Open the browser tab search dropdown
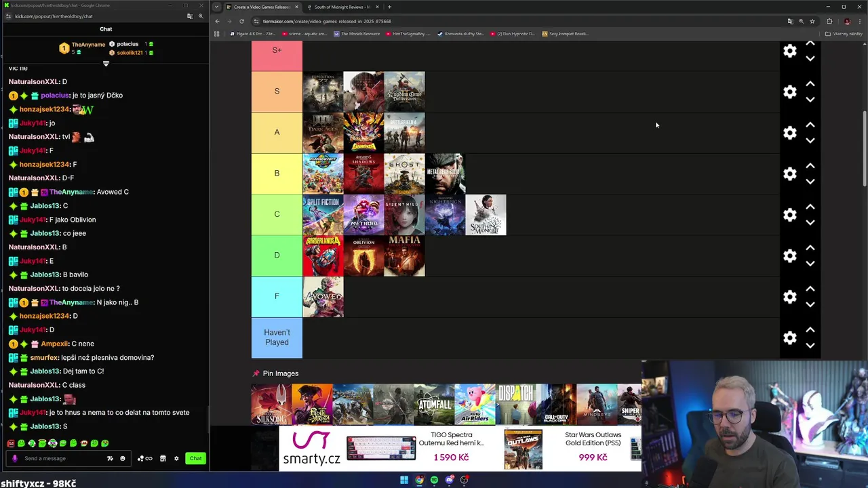Screen dimensions: 868x488 coord(216,7)
